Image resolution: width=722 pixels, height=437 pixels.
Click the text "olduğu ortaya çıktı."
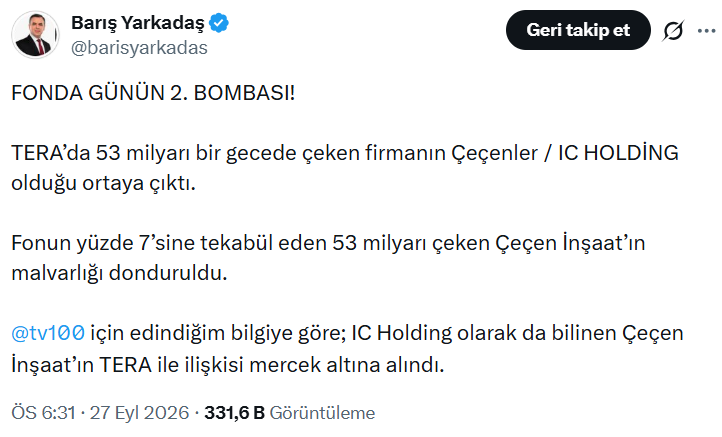[104, 183]
